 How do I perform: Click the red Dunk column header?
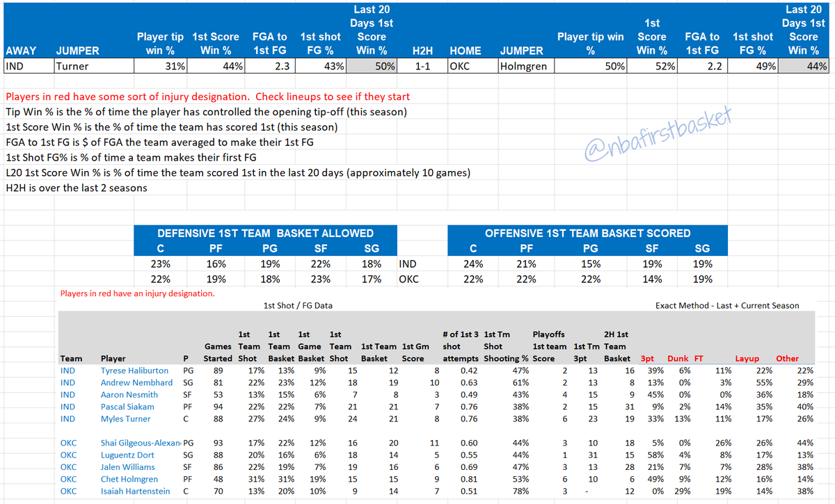(678, 359)
